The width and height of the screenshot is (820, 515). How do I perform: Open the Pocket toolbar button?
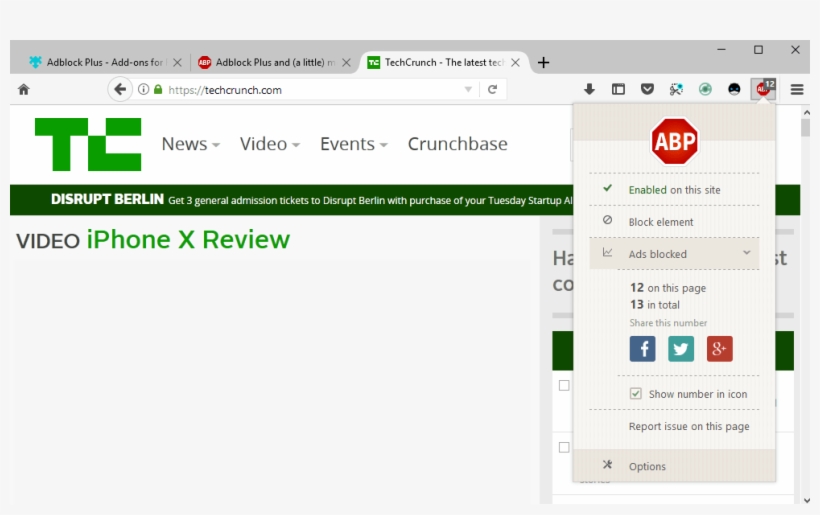pyautogui.click(x=647, y=89)
